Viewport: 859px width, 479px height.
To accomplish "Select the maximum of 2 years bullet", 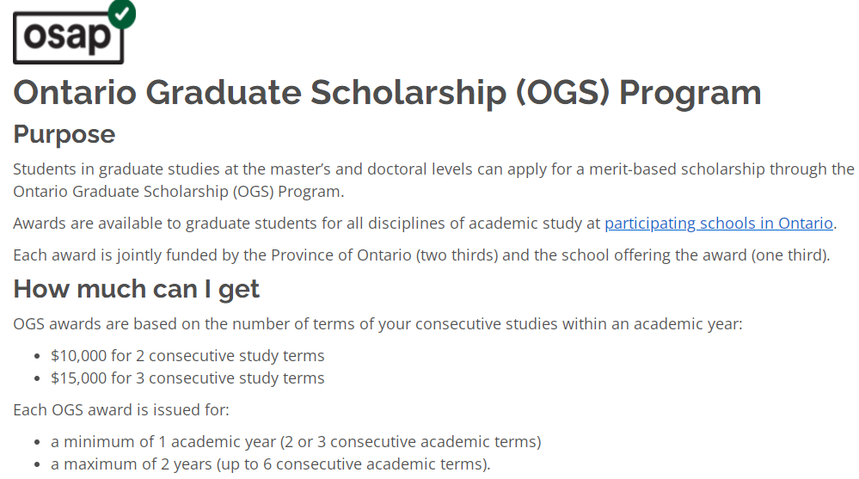I will [270, 464].
